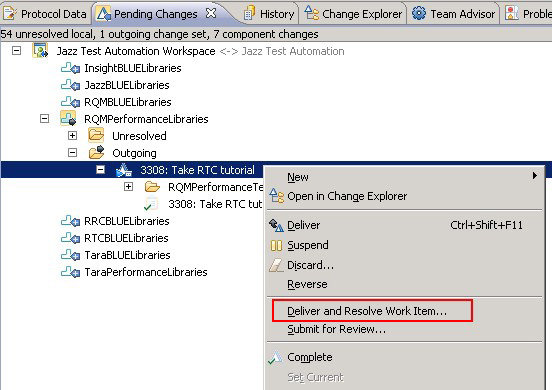Switch to the Team Advisor tab

(x=453, y=14)
